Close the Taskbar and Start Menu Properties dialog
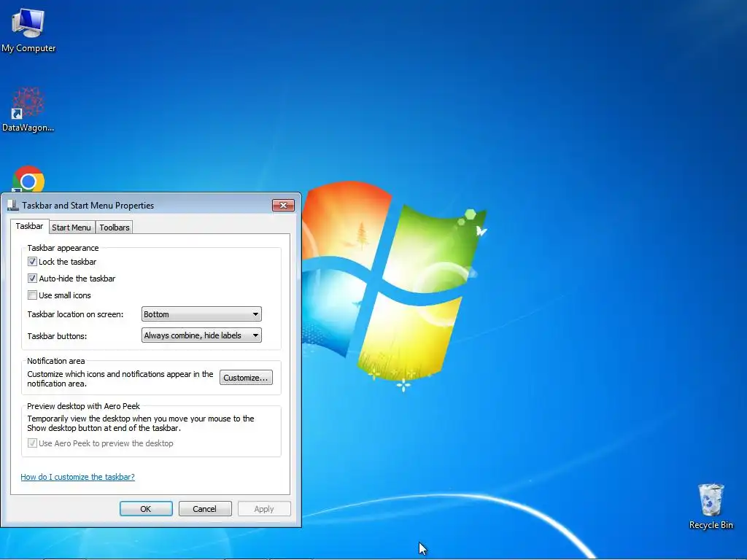Screen dimensions: 747x560 coord(284,205)
